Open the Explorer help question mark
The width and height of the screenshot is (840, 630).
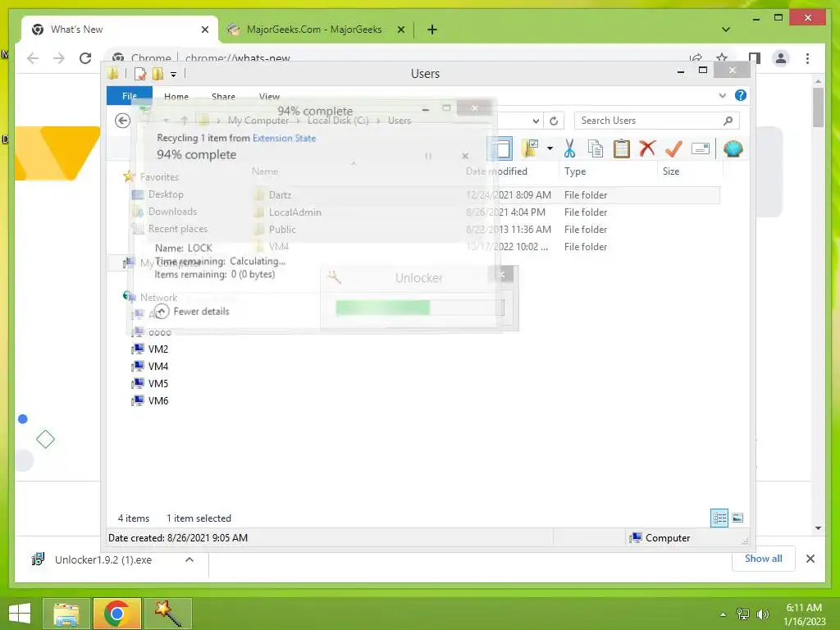coord(741,95)
